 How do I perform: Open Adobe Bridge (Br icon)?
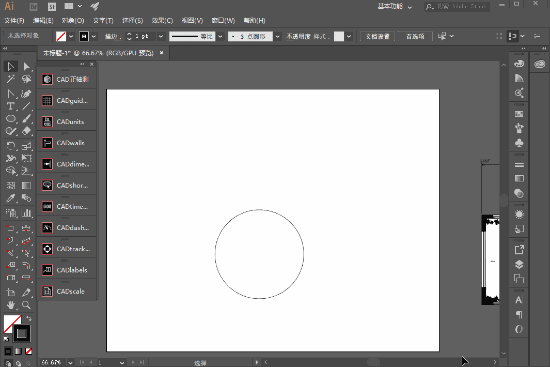[x=34, y=6]
